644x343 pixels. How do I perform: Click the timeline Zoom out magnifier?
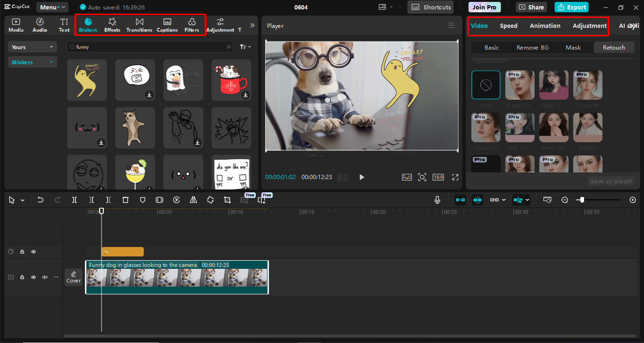(565, 200)
